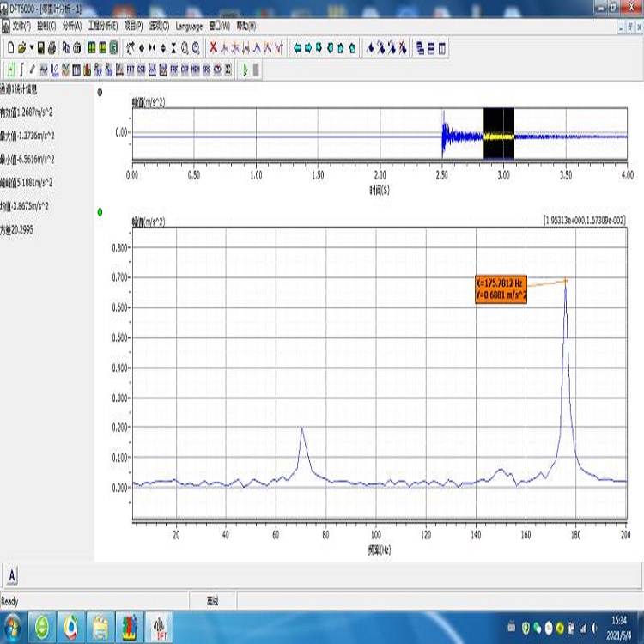
Task: Click the FFT analysis toolbar icon
Action: tap(131, 70)
